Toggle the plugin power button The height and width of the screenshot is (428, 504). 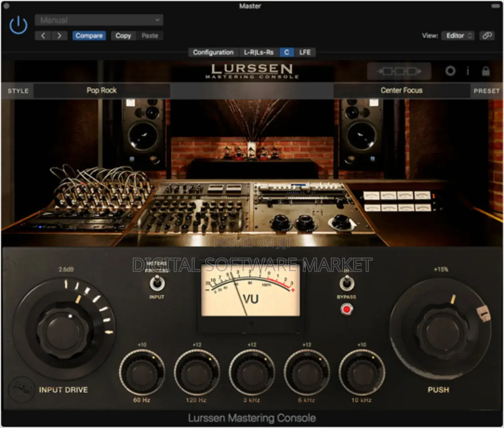pyautogui.click(x=18, y=25)
